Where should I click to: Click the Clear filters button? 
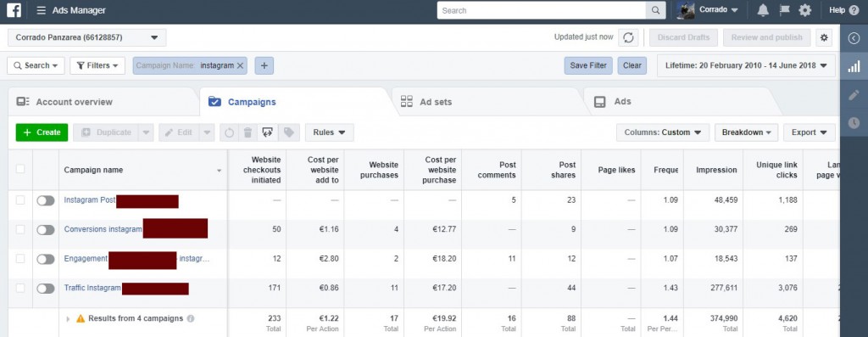(632, 65)
